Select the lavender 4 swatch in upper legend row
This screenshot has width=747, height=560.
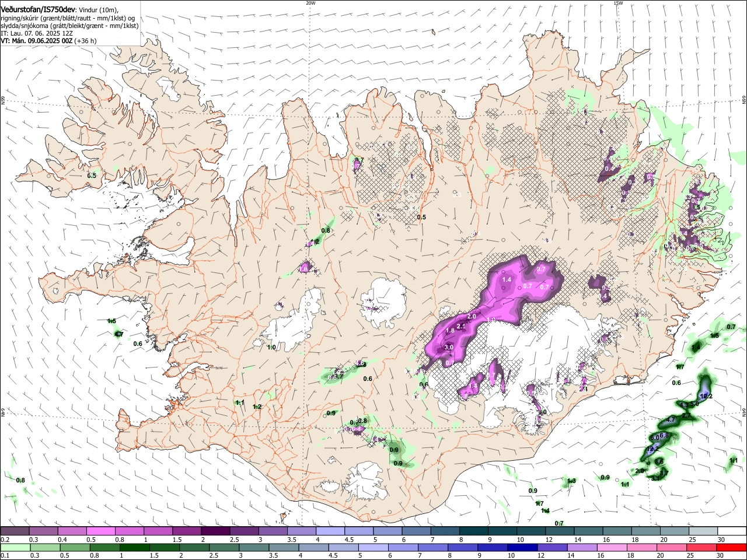[x=330, y=531]
